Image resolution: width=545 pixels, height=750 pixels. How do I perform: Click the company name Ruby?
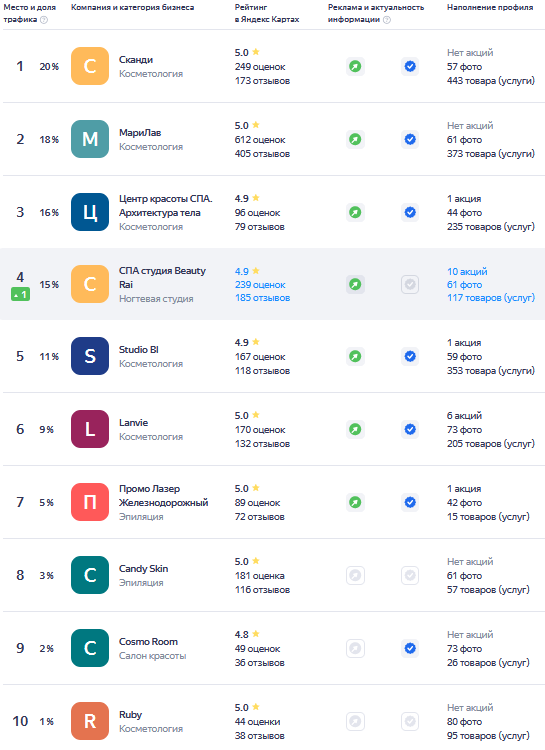tap(130, 715)
